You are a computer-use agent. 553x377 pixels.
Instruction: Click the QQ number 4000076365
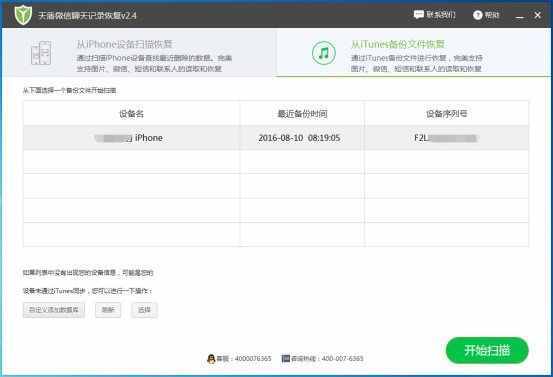coord(253,359)
